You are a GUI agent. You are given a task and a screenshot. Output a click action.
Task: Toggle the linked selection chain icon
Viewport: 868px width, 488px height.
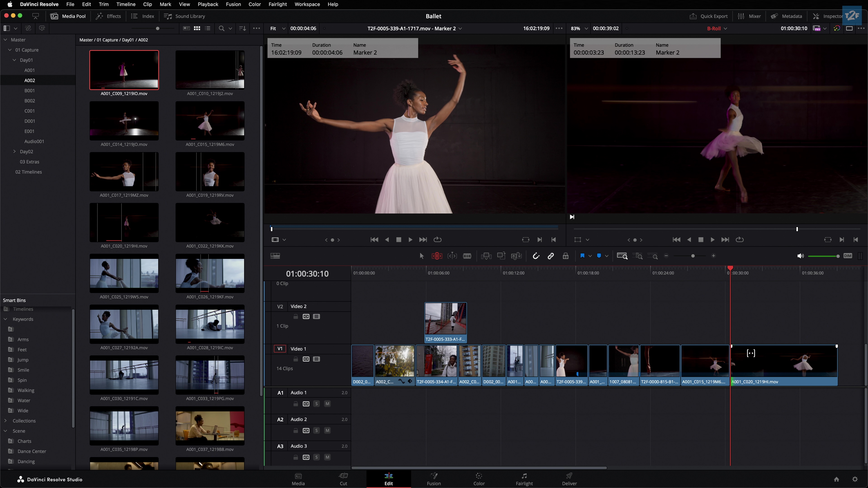551,256
